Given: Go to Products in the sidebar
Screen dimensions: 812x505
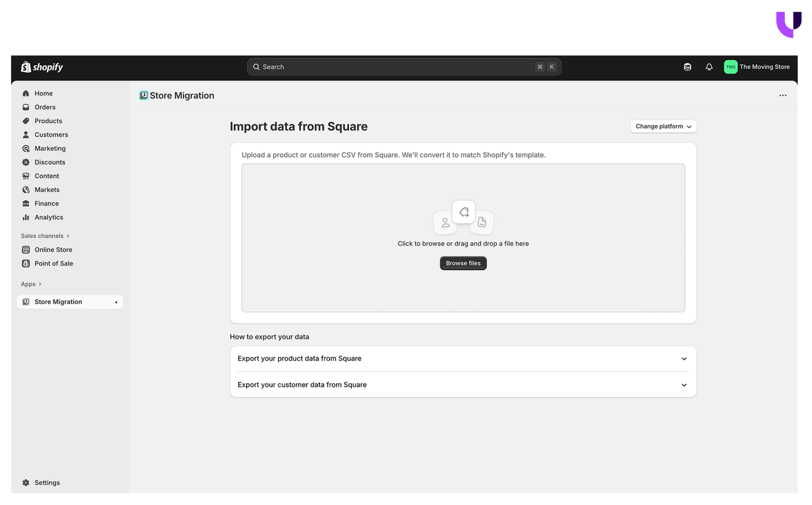Looking at the screenshot, I should 48,121.
